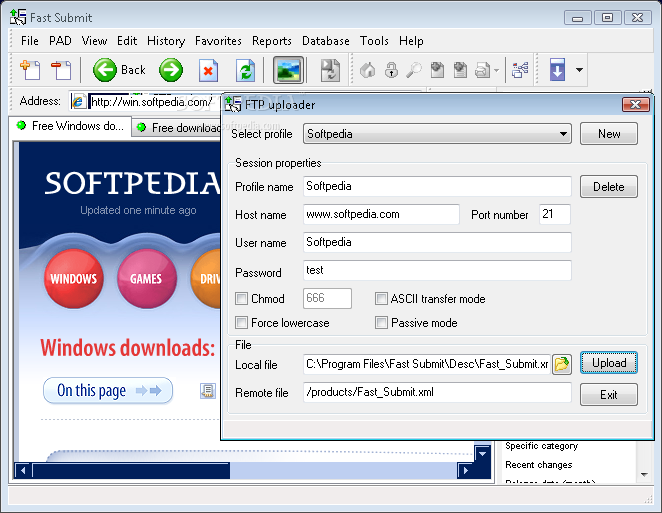Click the horizontal scrollbar thumb in browser
Viewport: 662px width, 513px height.
coord(131,470)
